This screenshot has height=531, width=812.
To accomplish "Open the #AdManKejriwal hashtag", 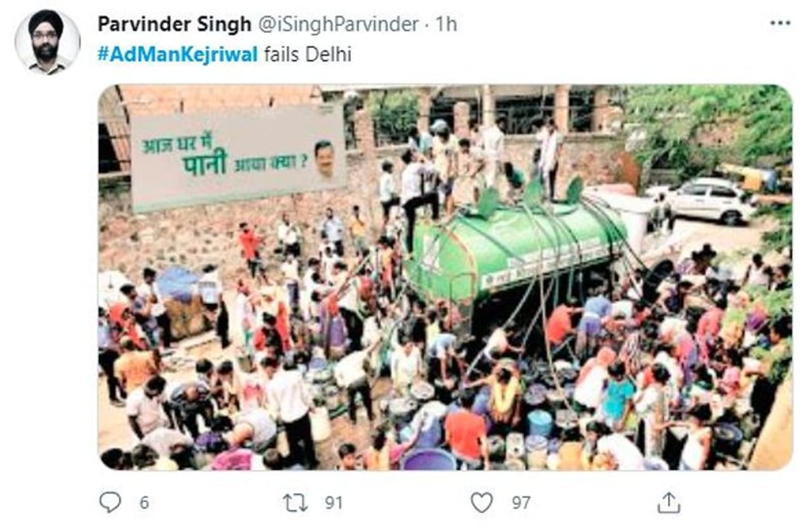I will pyautogui.click(x=178, y=55).
